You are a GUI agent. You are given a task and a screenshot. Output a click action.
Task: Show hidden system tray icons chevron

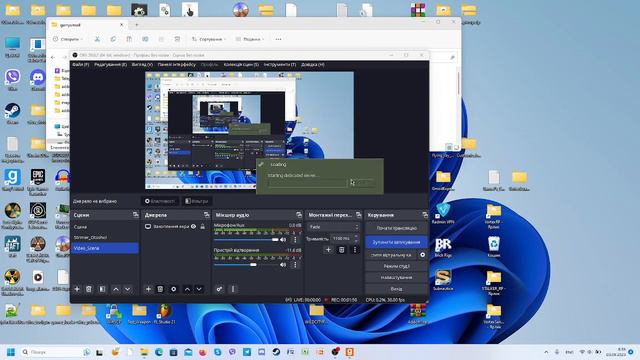546,352
